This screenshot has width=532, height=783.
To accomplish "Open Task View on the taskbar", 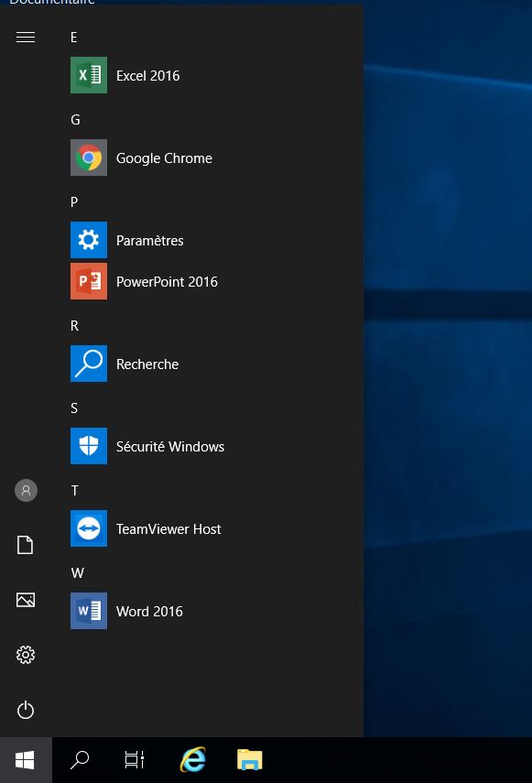I will click(135, 760).
